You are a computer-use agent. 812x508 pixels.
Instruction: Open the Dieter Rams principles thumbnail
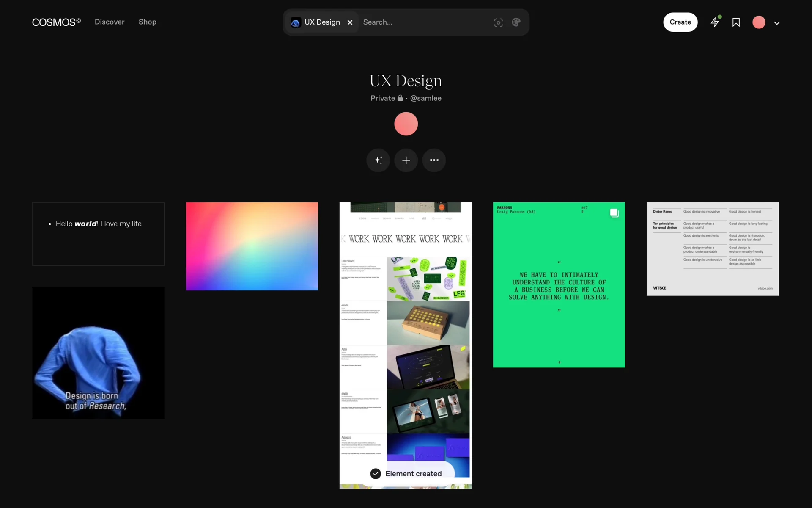[x=712, y=249]
